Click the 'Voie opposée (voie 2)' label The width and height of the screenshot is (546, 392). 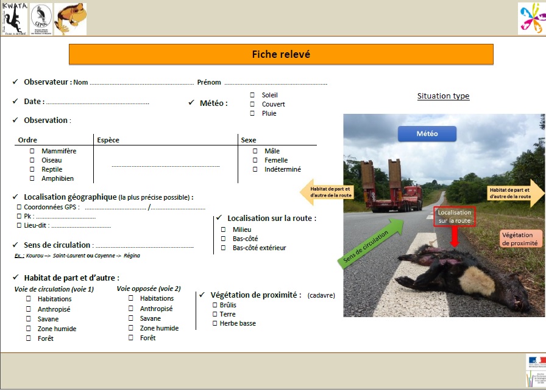(x=149, y=289)
